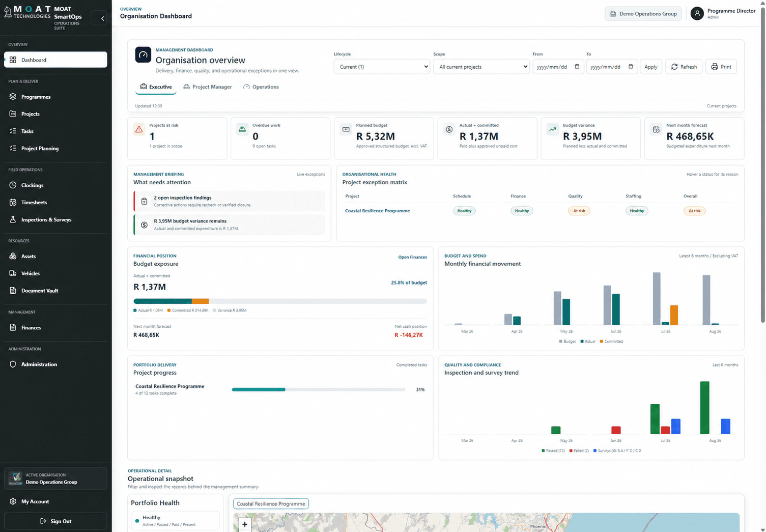
Task: Click the Overall 'At risk' status badge
Action: tap(694, 211)
